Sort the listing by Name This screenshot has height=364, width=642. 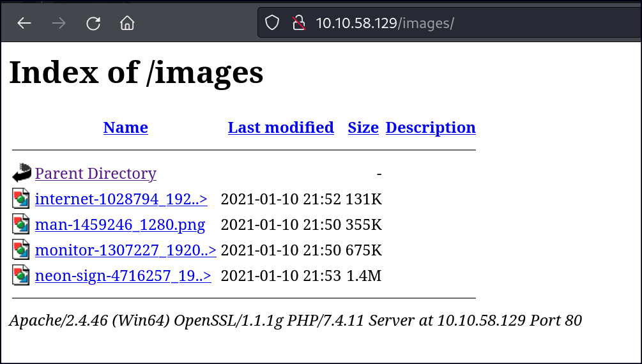[x=125, y=128]
